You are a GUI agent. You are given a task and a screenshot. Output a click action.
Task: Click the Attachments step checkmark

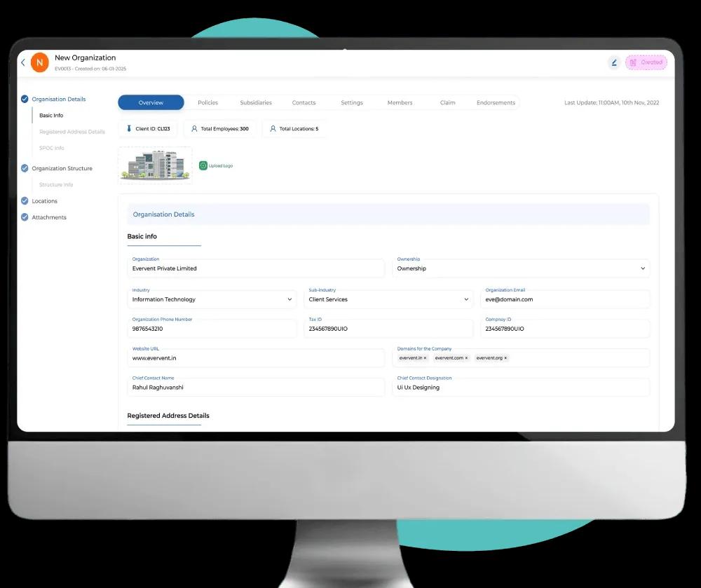[x=25, y=217]
